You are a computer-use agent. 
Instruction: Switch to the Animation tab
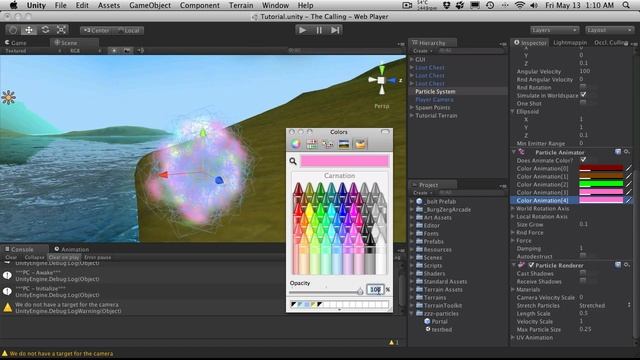tap(72, 249)
